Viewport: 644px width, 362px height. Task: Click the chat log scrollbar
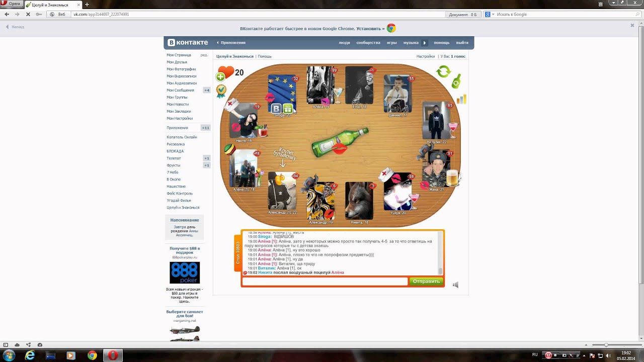[x=440, y=253]
